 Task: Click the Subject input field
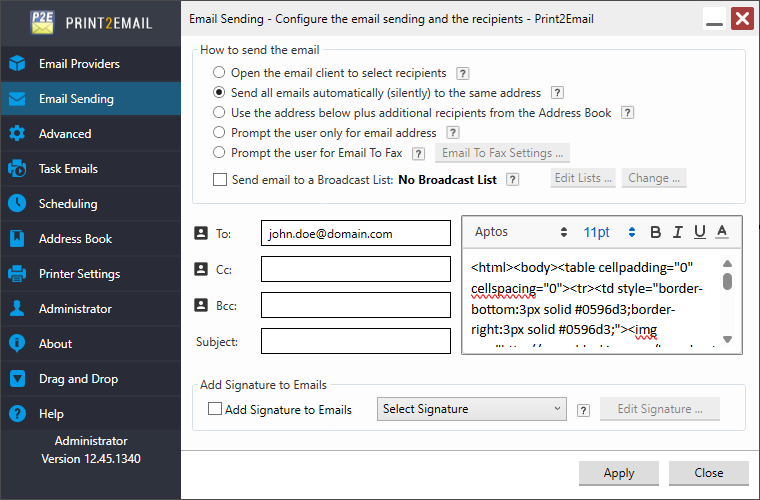click(x=355, y=341)
